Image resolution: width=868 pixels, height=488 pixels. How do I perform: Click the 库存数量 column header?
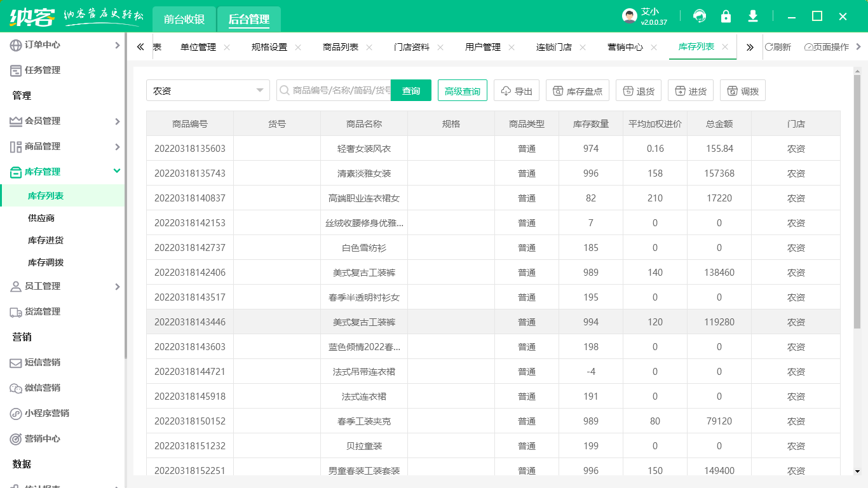[x=591, y=123]
